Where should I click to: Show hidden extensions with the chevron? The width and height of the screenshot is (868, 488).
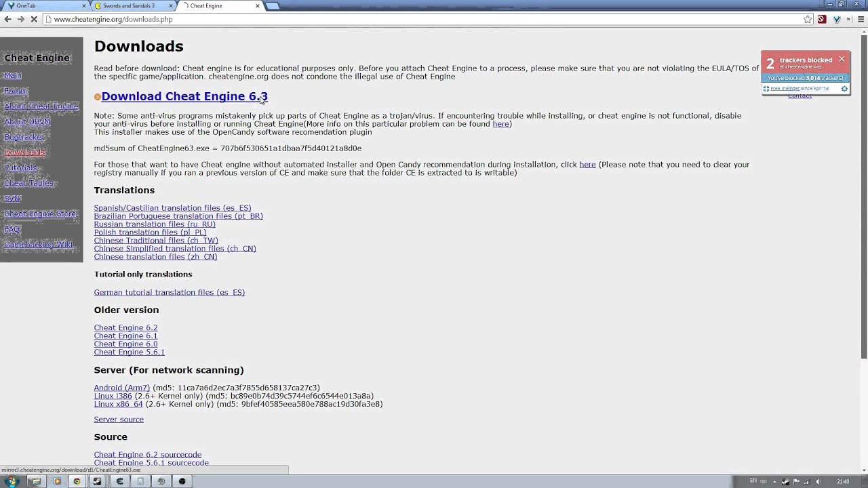[x=849, y=20]
